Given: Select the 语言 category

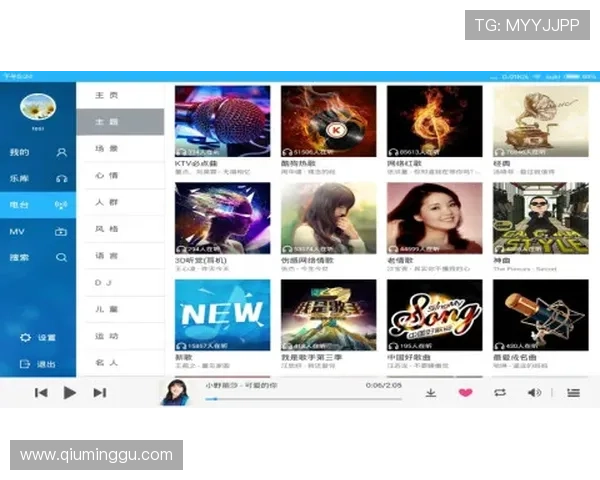Looking at the screenshot, I should 121,256.
